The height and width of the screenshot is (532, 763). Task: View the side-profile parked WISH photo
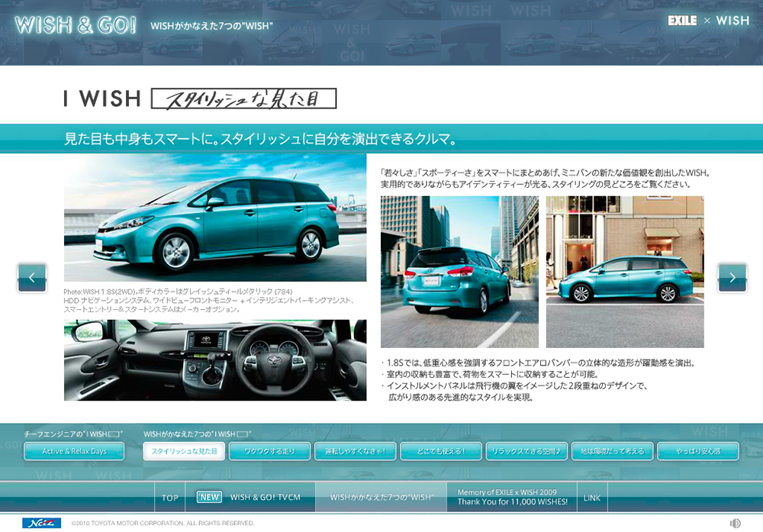click(x=625, y=272)
